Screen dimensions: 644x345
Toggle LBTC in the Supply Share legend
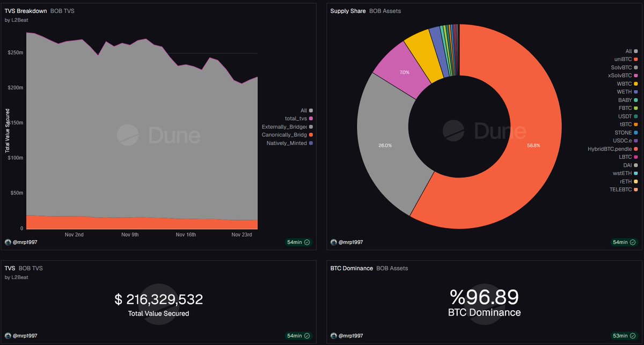[628, 158]
